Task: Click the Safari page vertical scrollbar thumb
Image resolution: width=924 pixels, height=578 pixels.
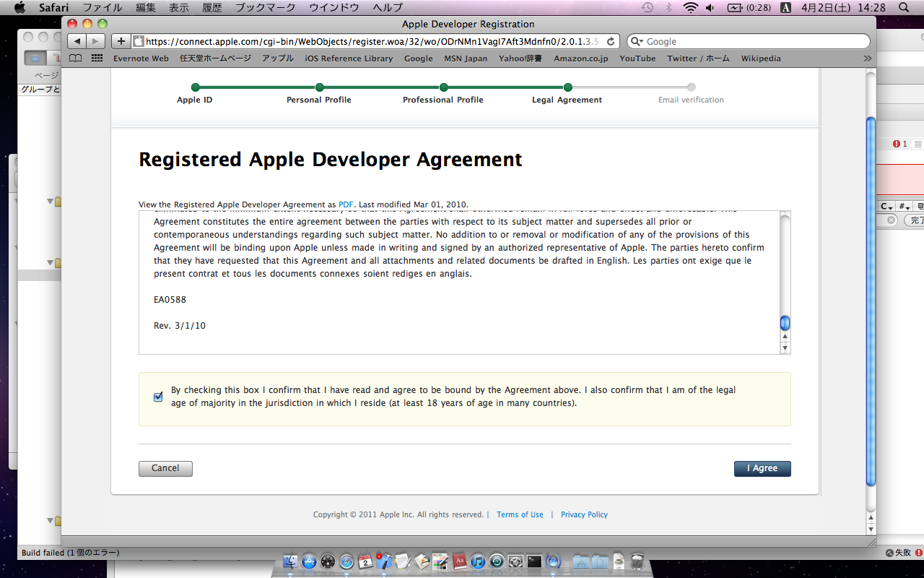Action: coord(871,302)
